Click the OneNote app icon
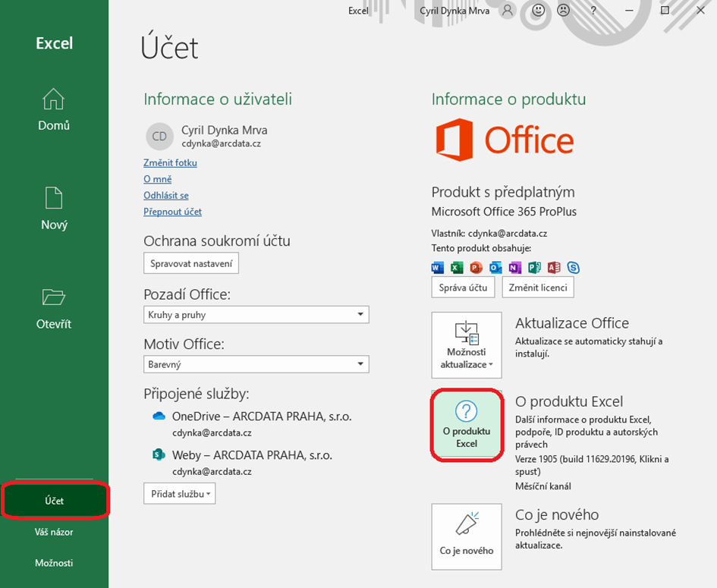The height and width of the screenshot is (588, 717). [x=515, y=268]
